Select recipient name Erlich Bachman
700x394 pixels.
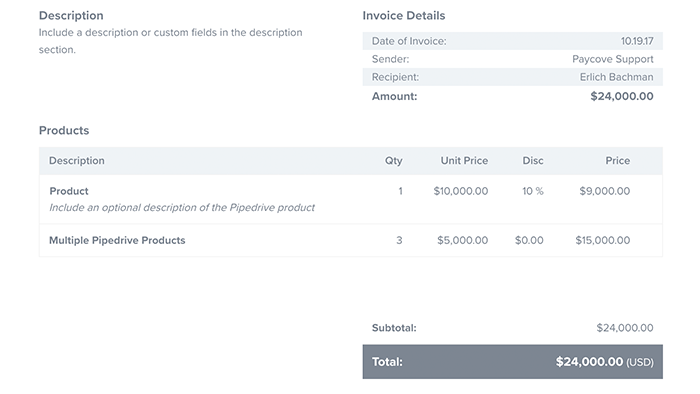[x=617, y=77]
